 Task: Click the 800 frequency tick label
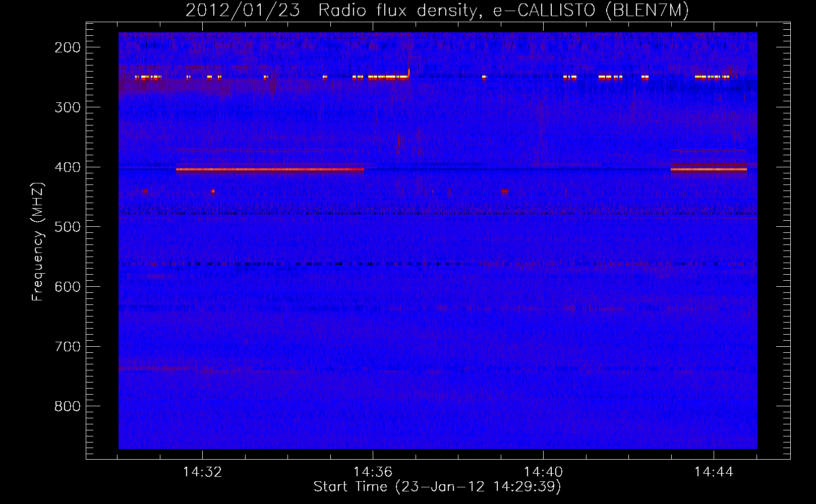[67, 406]
